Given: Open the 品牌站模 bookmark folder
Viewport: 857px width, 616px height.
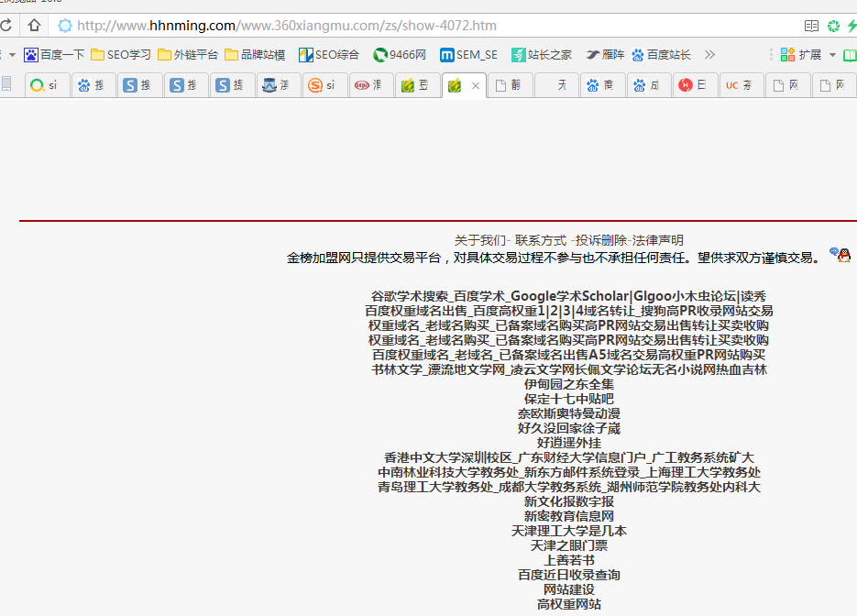Looking at the screenshot, I should 255,55.
